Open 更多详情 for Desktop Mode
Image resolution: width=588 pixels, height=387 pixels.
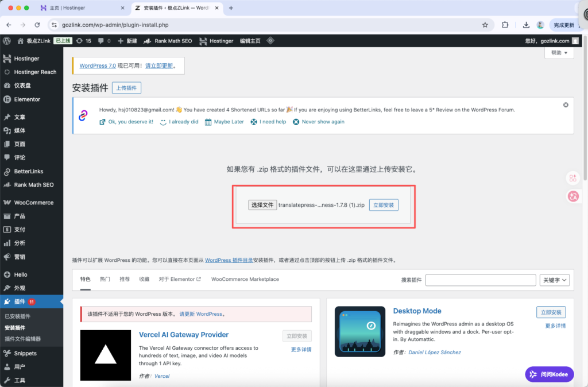pyautogui.click(x=555, y=326)
